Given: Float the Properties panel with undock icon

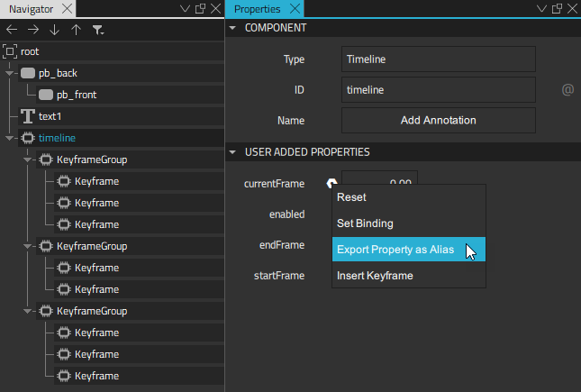Looking at the screenshot, I should point(557,8).
